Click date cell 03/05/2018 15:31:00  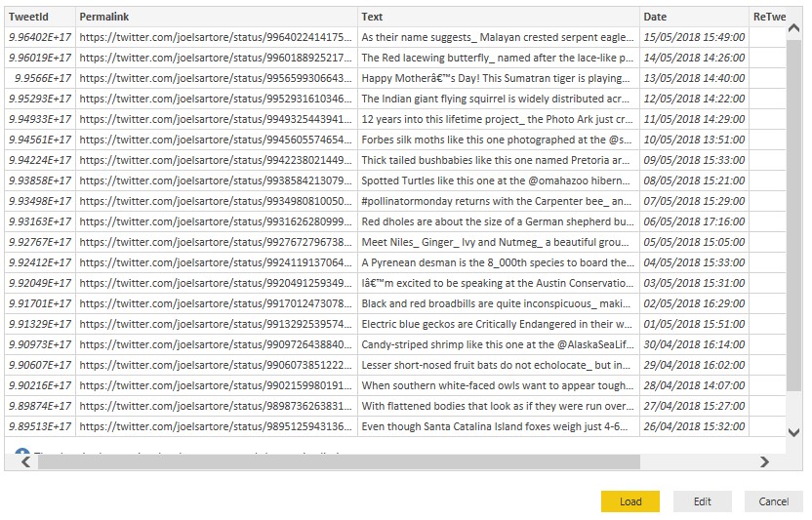coord(694,283)
